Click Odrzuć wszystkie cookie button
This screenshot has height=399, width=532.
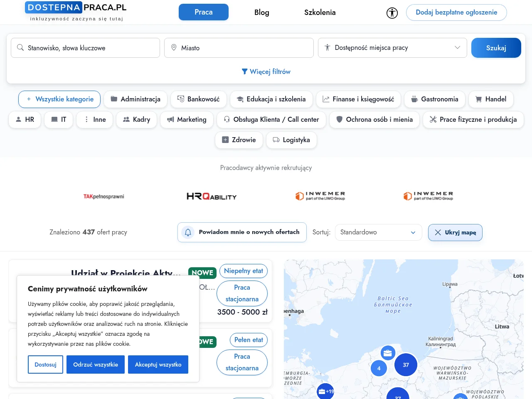pyautogui.click(x=96, y=365)
